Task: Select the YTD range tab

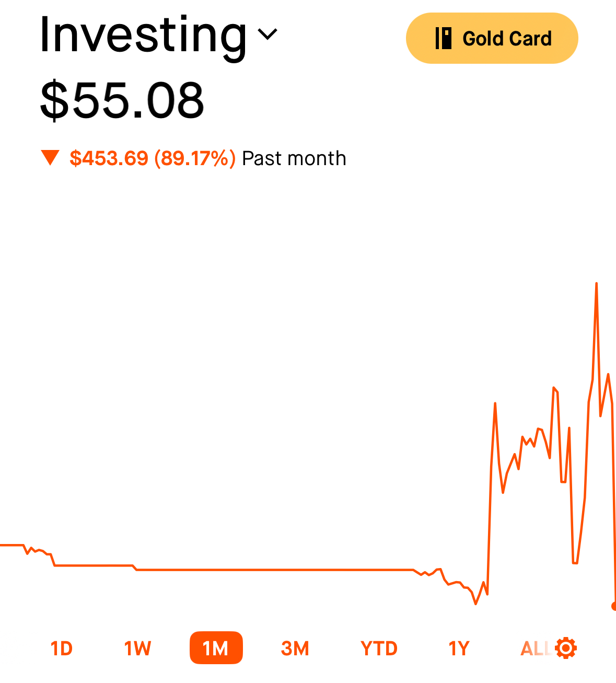Action: (x=379, y=649)
